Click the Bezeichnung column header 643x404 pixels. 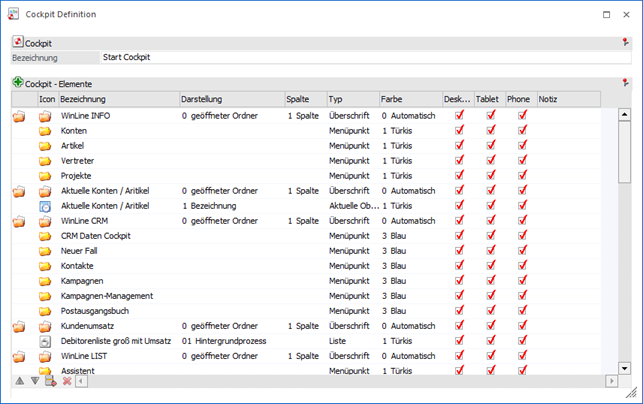[x=117, y=100]
